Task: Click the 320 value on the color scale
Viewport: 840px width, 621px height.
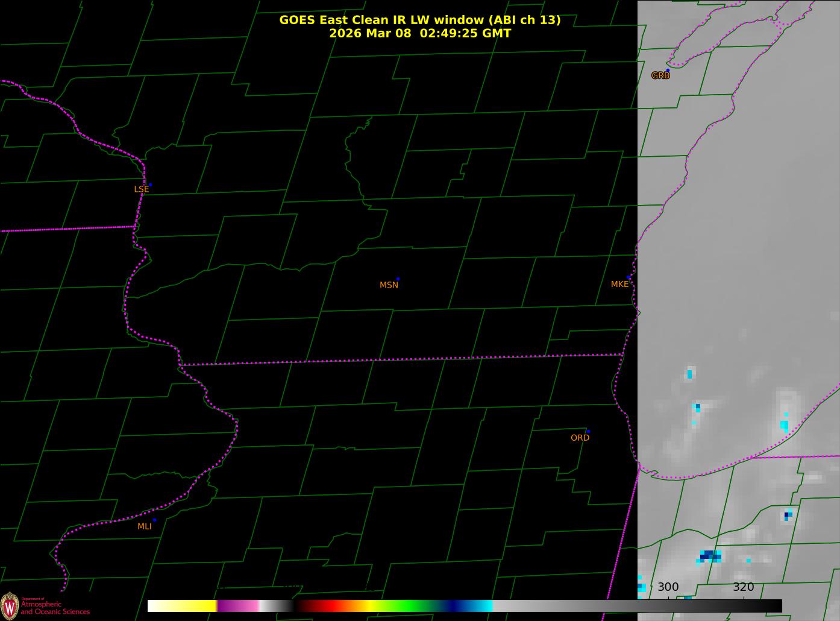Action: coord(743,587)
